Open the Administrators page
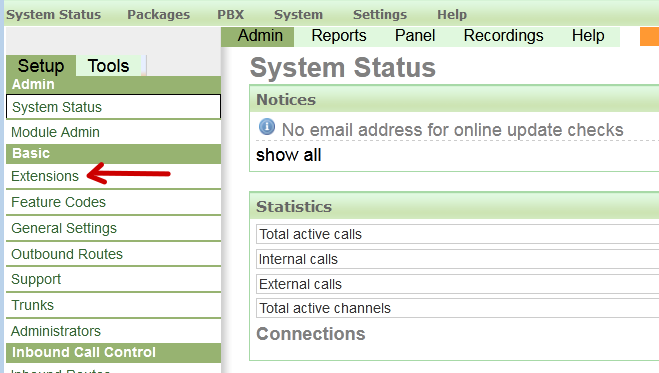Viewport: 659px width, 373px height. 113,331
